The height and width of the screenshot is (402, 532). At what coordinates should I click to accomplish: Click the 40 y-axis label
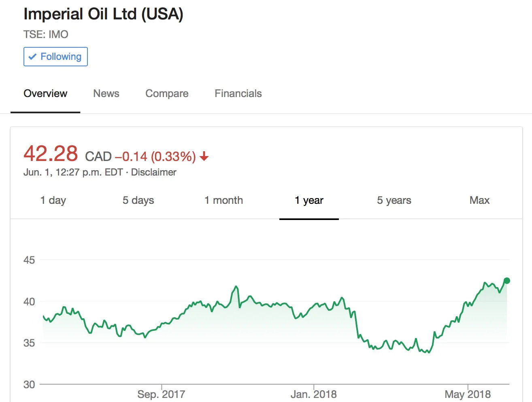click(x=29, y=302)
